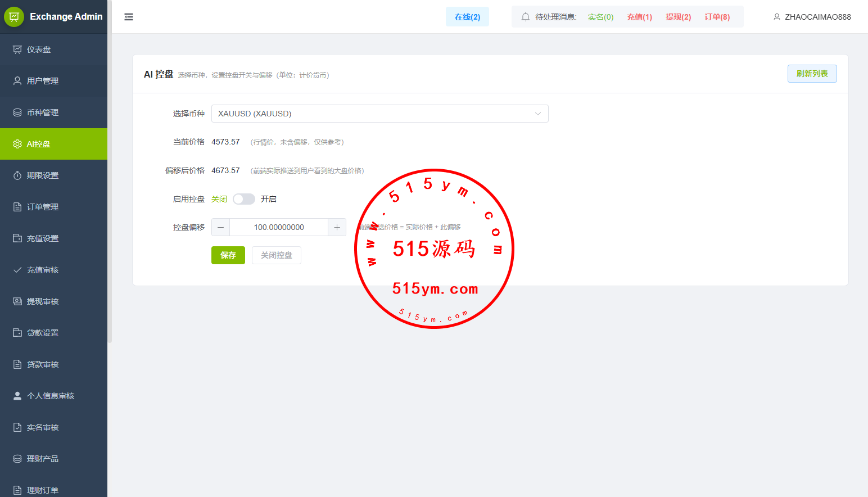Decrease 控盘偏移 with the minus button

click(220, 227)
